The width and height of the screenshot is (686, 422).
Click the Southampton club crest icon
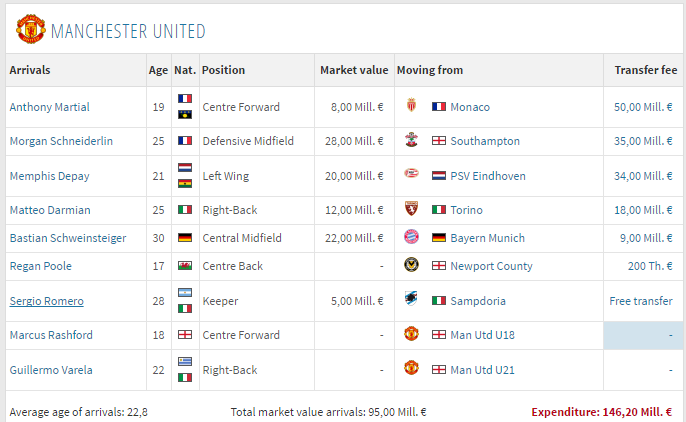411,140
